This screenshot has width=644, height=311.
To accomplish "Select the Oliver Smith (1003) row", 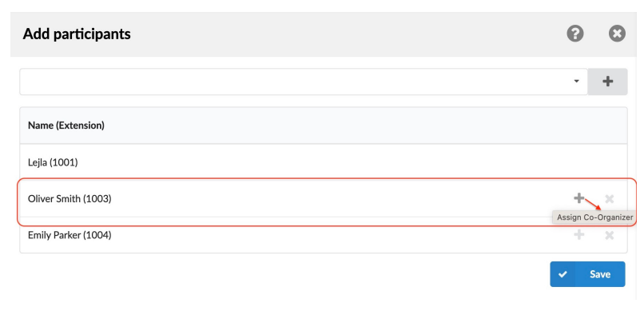I will pos(324,199).
